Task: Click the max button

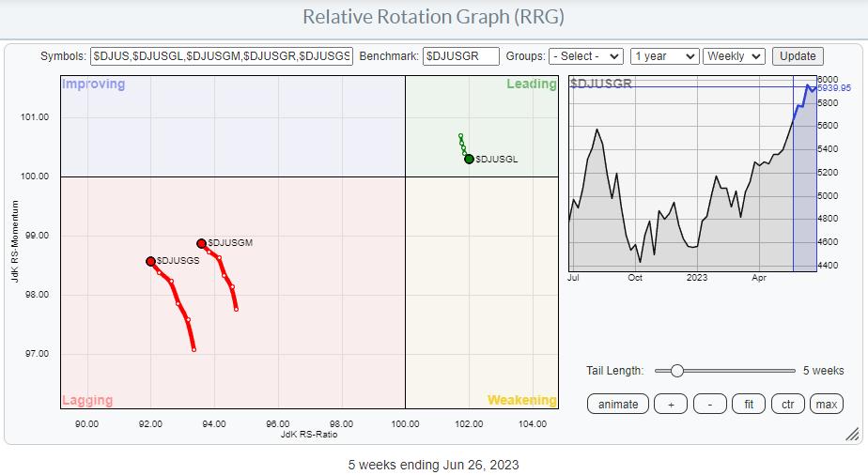Action: [827, 404]
